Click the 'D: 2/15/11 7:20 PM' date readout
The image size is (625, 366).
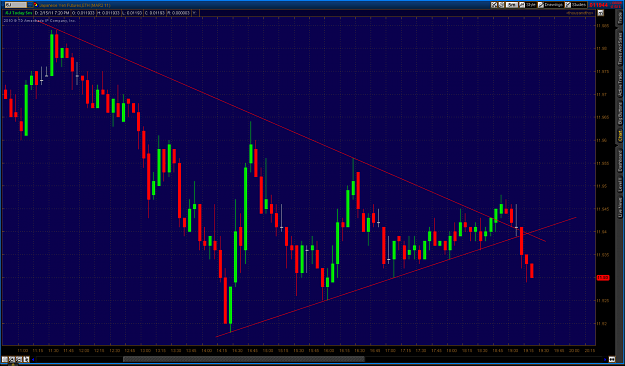[x=52, y=13]
